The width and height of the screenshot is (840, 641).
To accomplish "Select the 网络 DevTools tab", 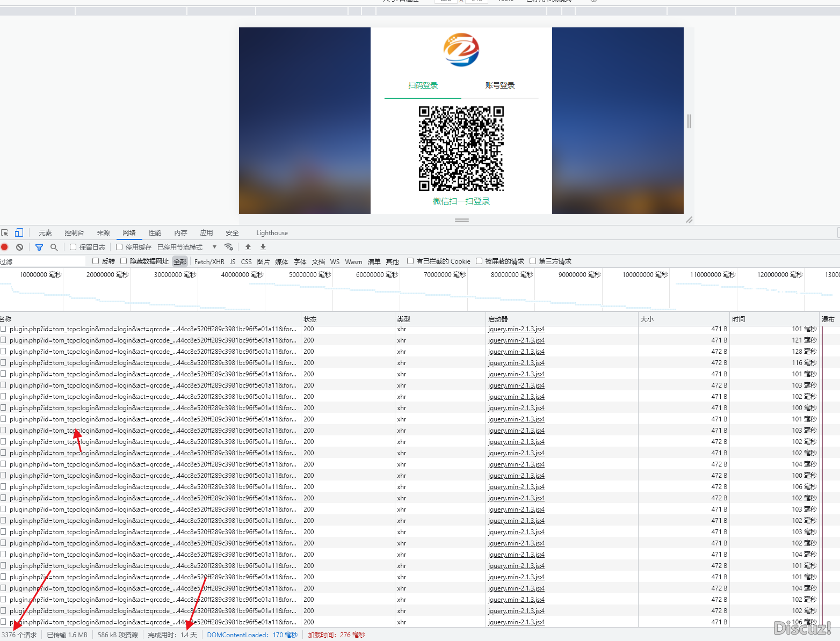I will 129,233.
